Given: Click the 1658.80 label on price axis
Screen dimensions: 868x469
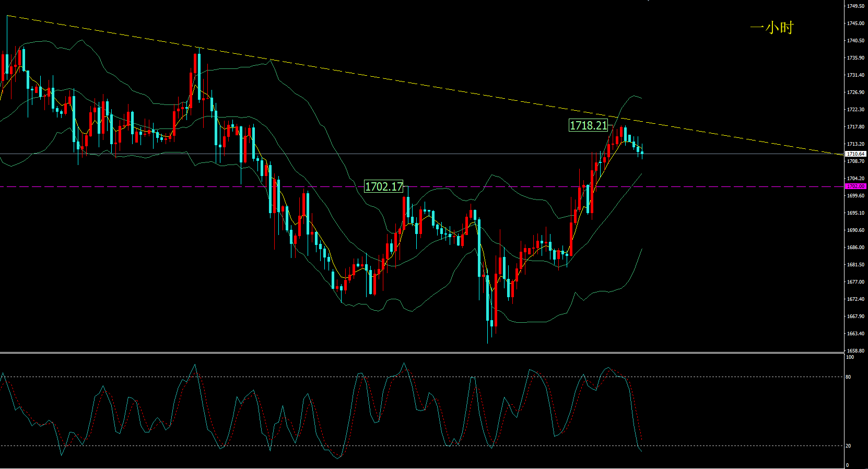Looking at the screenshot, I should point(855,351).
